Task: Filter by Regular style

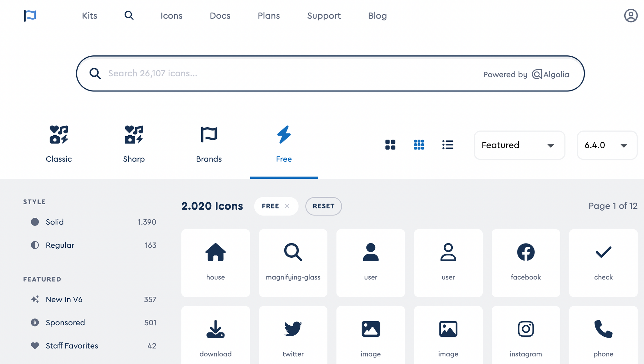Action: tap(60, 245)
